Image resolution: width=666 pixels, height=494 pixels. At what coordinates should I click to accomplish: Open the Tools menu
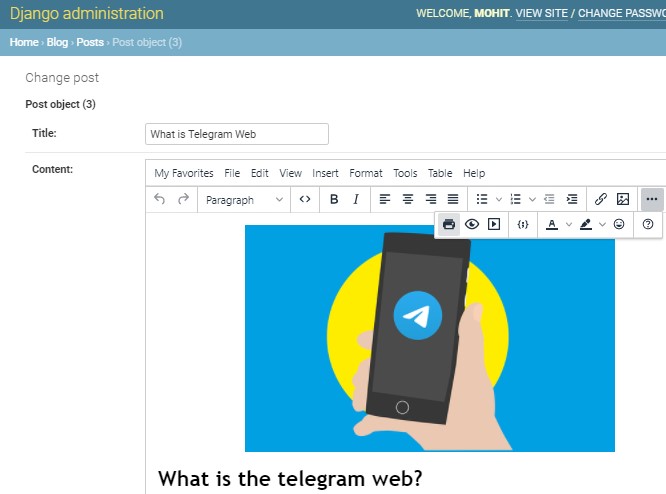pyautogui.click(x=405, y=173)
